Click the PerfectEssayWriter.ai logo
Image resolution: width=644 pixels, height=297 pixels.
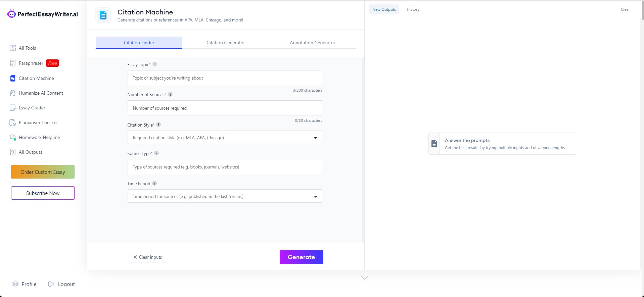coord(43,14)
